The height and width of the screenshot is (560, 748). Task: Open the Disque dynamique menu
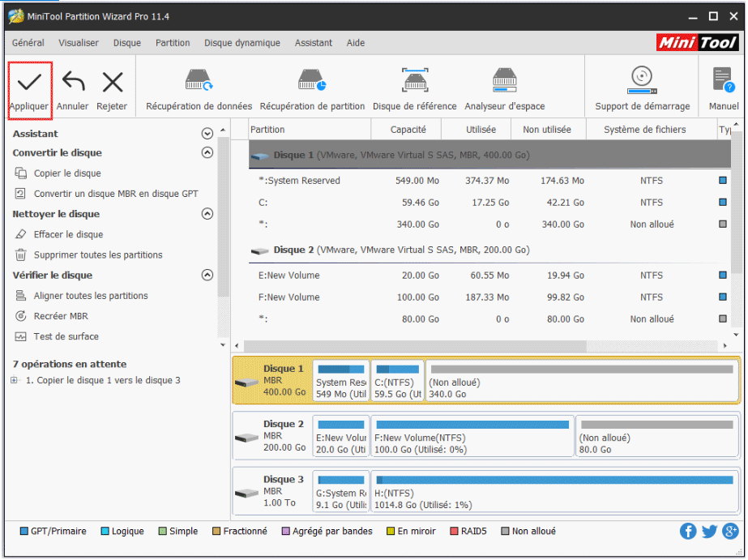[242, 43]
